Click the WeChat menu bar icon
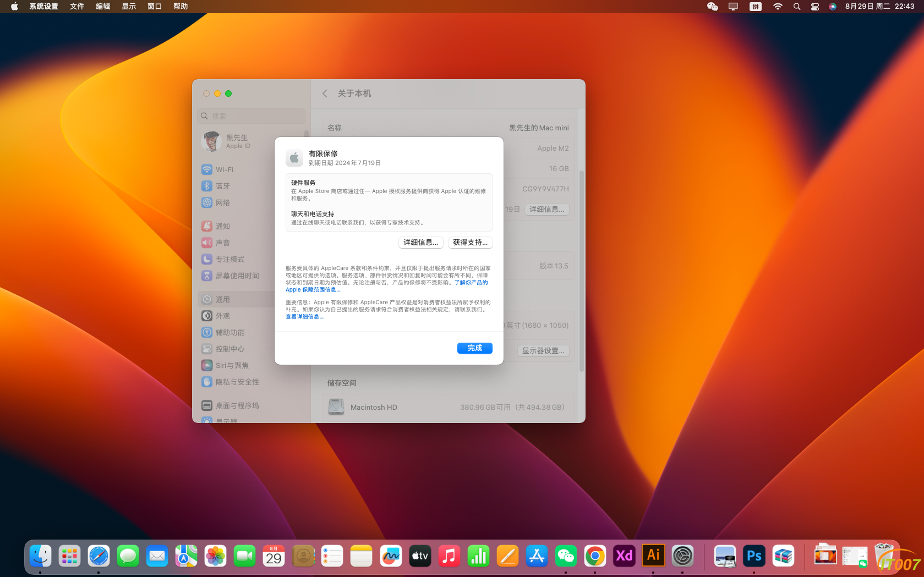Image resolution: width=924 pixels, height=577 pixels. (x=713, y=7)
